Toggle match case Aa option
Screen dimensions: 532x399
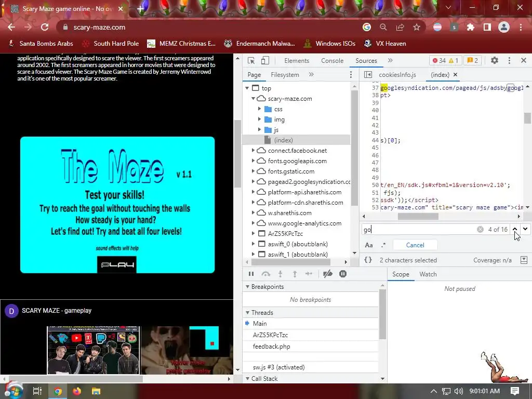(x=368, y=245)
